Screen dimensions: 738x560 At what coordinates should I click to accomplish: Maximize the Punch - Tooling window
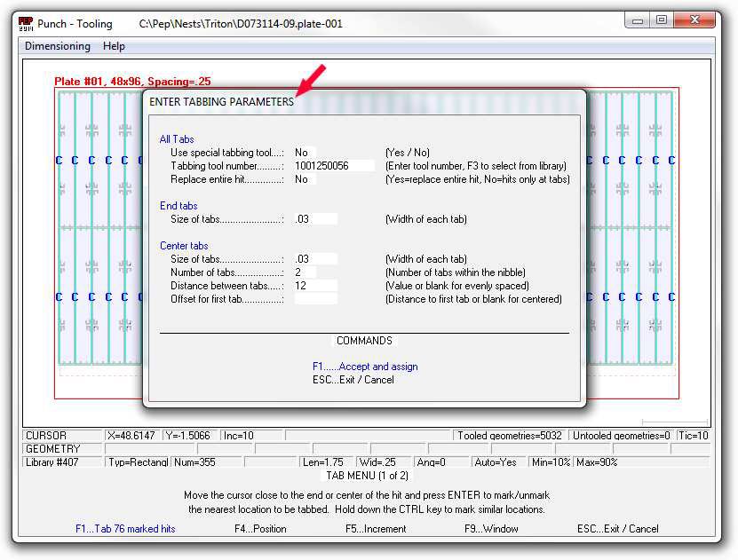pyautogui.click(x=662, y=20)
